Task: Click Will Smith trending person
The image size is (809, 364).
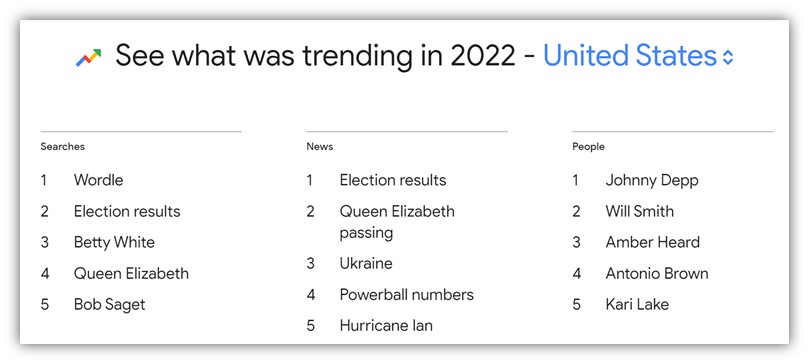Action: [639, 211]
